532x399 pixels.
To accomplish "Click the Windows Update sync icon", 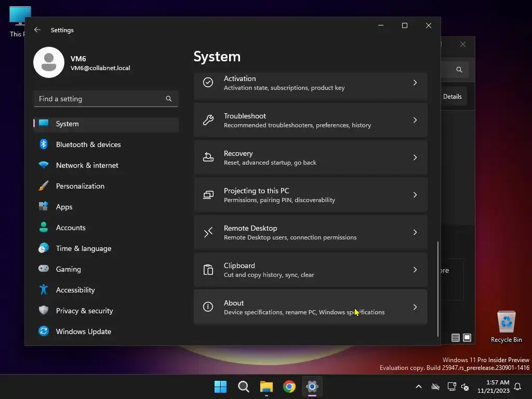I will [44, 331].
